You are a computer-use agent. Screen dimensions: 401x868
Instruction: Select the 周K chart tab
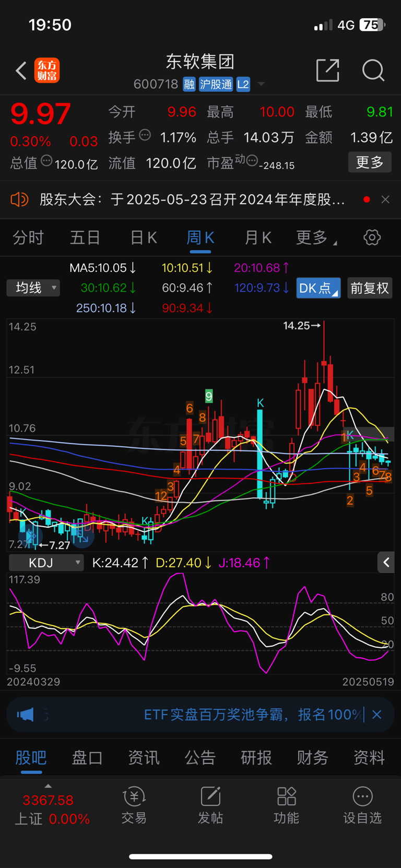pos(200,238)
